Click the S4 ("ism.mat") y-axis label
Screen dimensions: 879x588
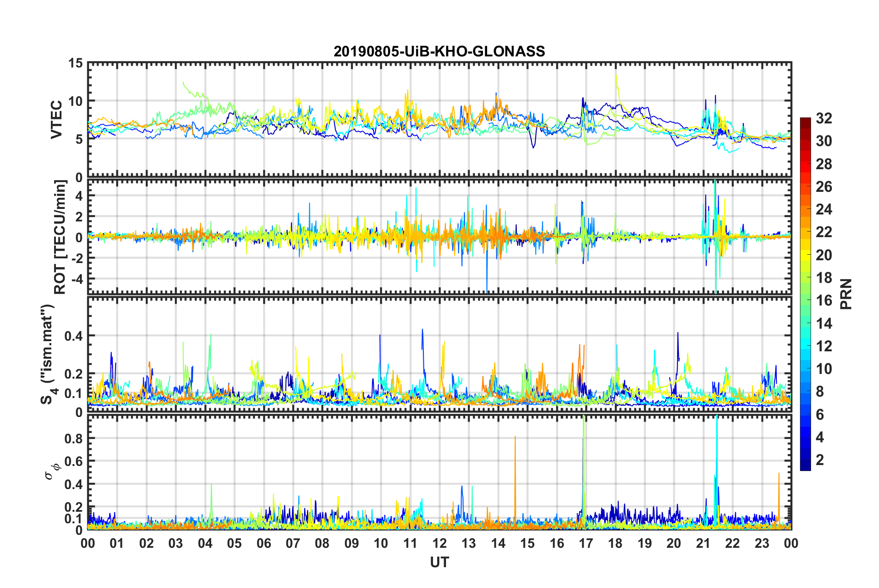(x=48, y=355)
